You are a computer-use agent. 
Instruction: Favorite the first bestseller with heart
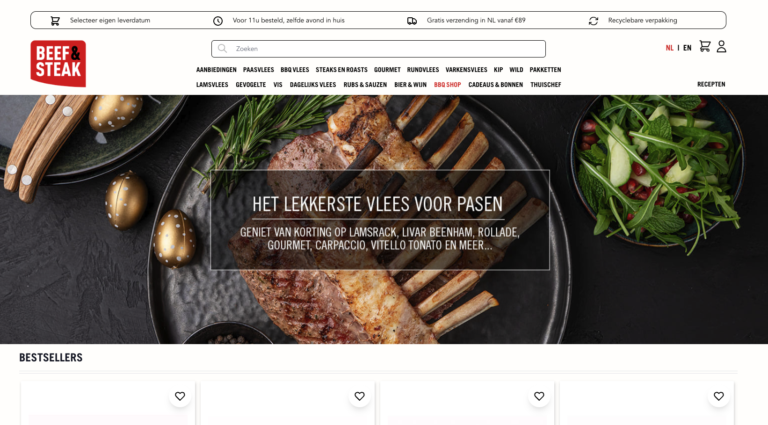180,396
